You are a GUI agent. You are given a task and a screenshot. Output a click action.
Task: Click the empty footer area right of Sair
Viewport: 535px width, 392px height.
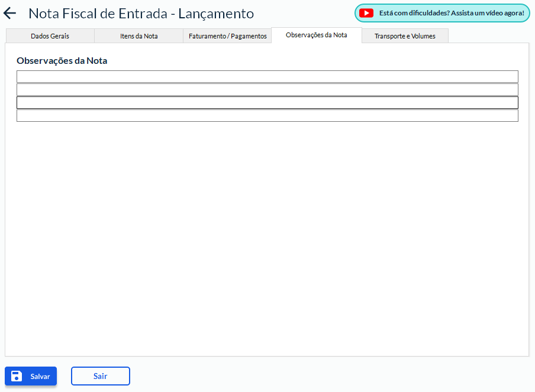(331, 376)
